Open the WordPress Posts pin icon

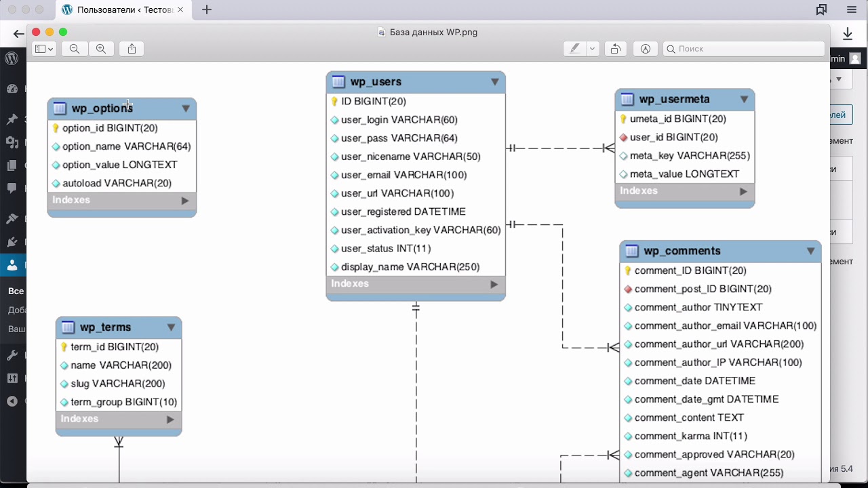coord(12,119)
